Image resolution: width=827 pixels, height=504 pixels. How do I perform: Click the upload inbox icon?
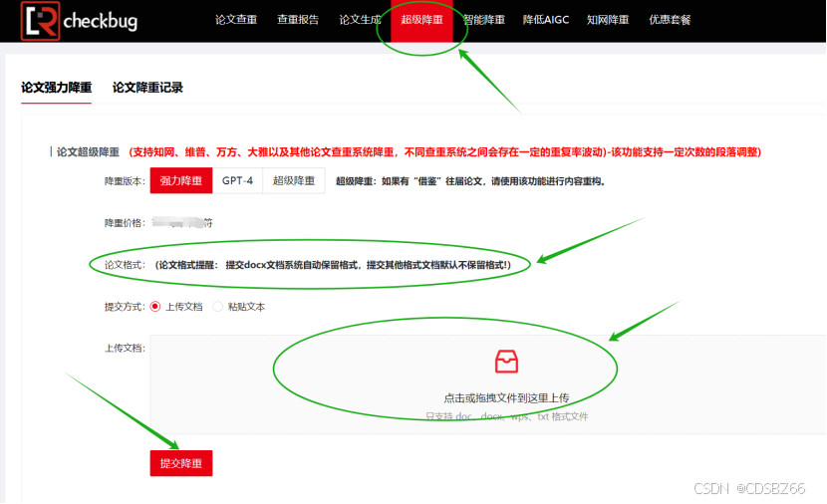point(506,362)
